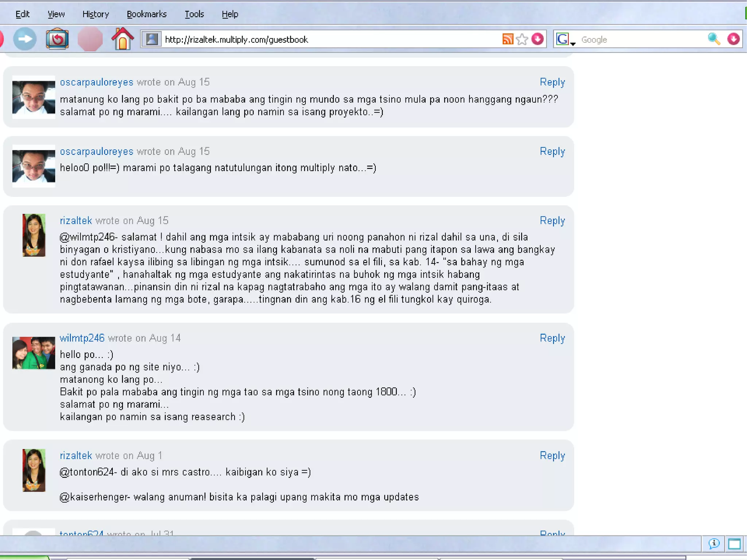Bookmark this page with the star icon
The width and height of the screenshot is (747, 560).
tap(522, 39)
